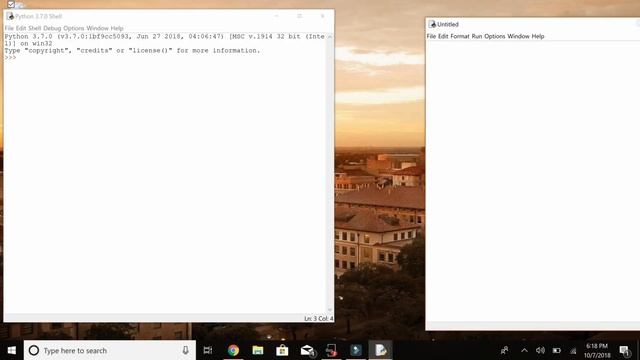
Task: Click the dark blue app icon on taskbar
Action: [356, 350]
